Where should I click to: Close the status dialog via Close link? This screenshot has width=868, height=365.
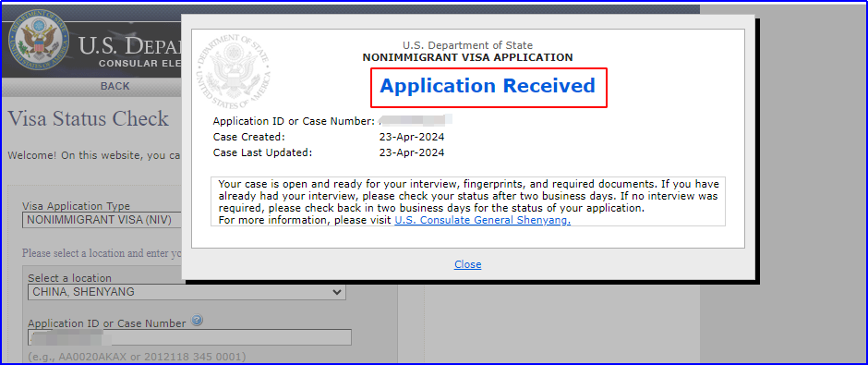[468, 264]
